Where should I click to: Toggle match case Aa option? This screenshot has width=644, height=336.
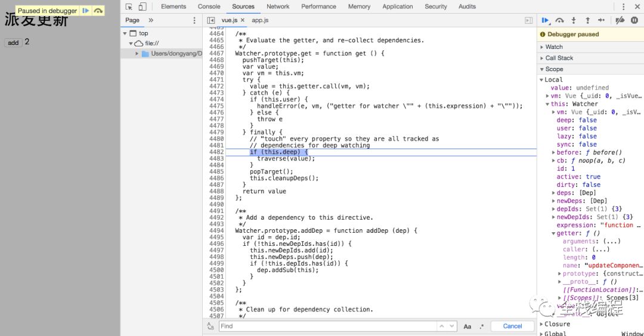point(467,326)
